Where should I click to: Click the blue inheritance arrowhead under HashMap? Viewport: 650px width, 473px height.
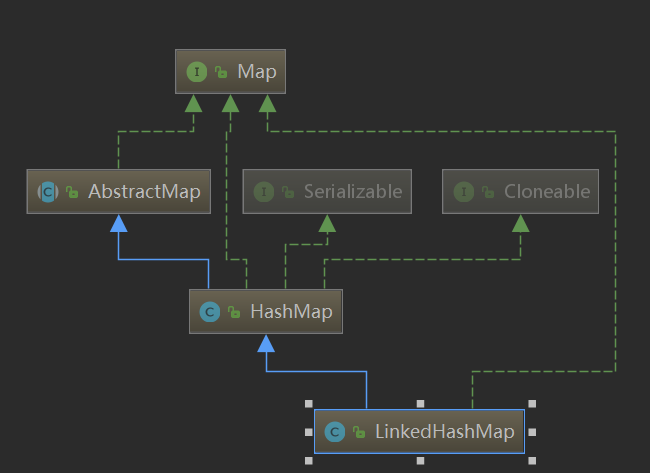pos(266,343)
